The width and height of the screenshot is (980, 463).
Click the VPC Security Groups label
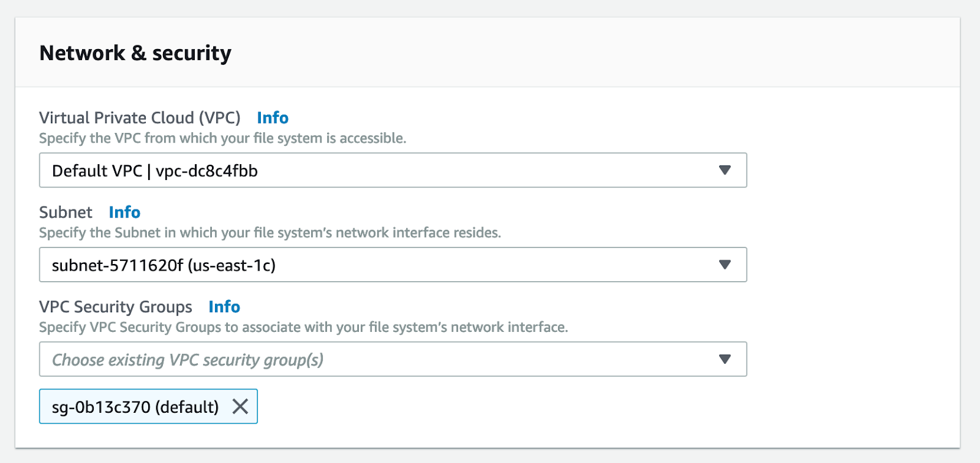click(x=116, y=306)
